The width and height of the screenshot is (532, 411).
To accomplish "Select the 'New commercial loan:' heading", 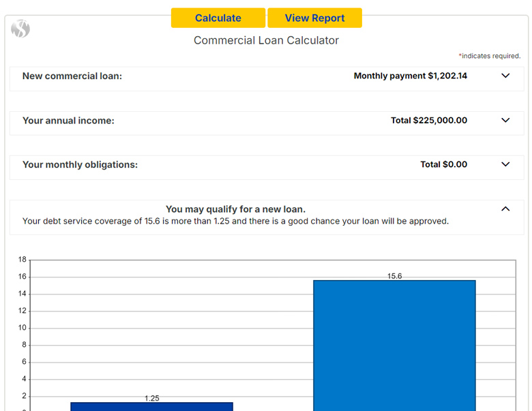I will (72, 76).
